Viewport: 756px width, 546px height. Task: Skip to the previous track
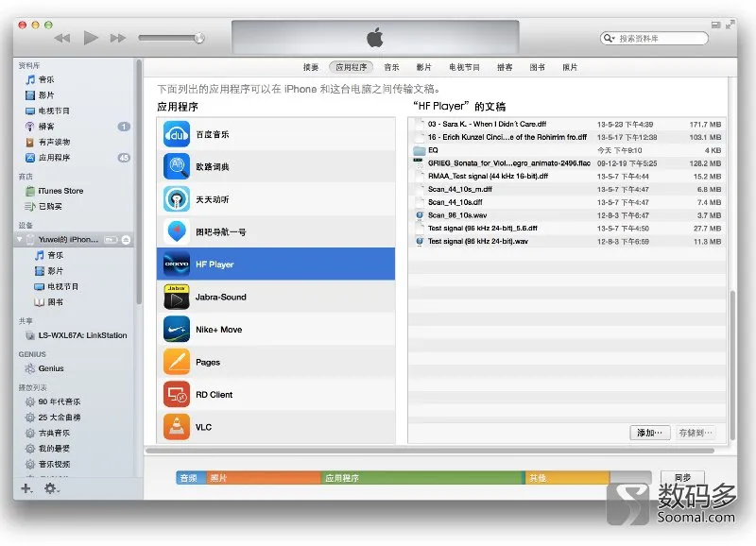(x=62, y=38)
